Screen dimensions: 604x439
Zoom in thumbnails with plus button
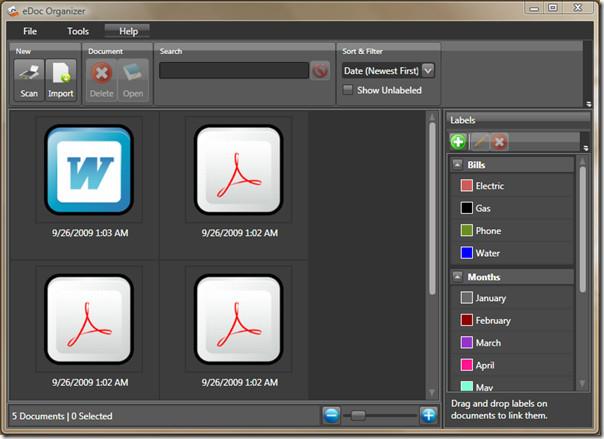(428, 415)
